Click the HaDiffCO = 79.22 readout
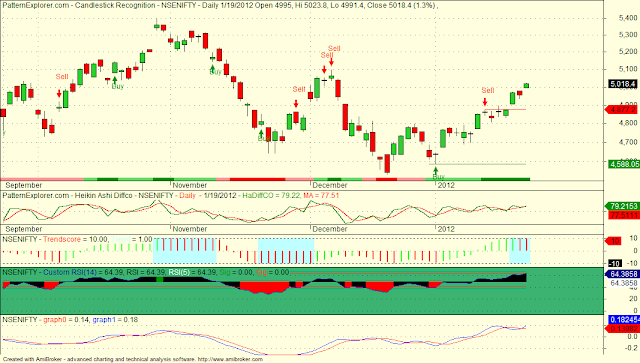Screen dimensions: 640x363 point(271,196)
